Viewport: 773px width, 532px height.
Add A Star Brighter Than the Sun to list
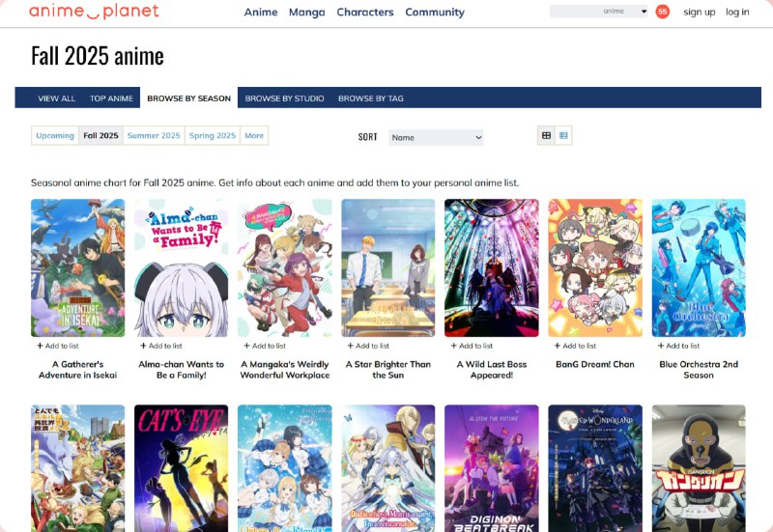click(368, 346)
